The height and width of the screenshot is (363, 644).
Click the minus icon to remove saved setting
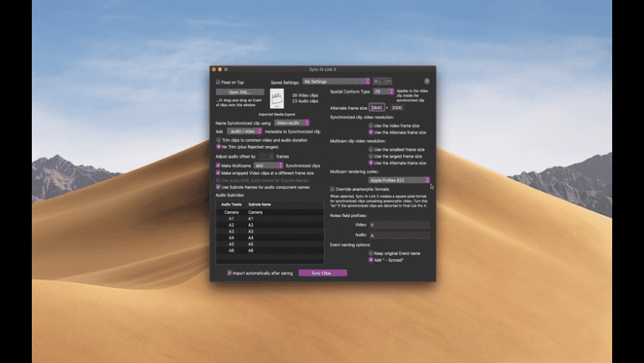click(x=388, y=81)
